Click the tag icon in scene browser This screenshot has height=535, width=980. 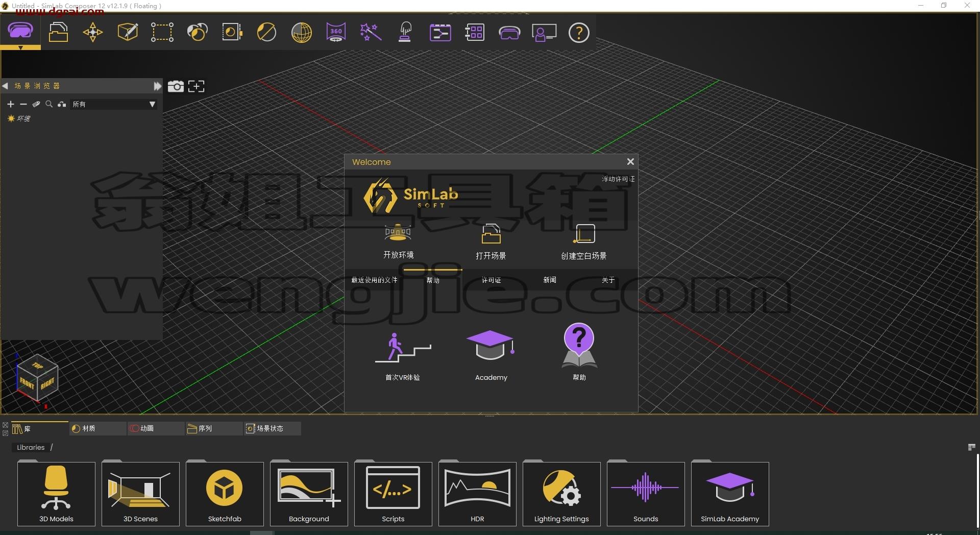point(36,104)
